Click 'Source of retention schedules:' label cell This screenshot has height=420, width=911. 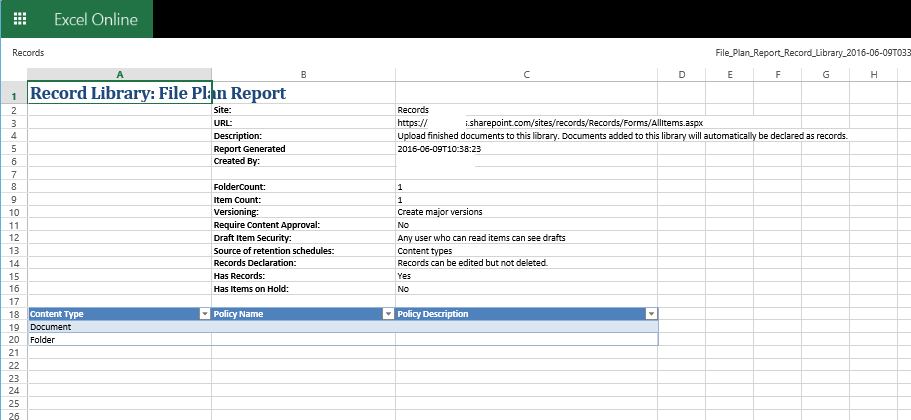click(x=303, y=251)
